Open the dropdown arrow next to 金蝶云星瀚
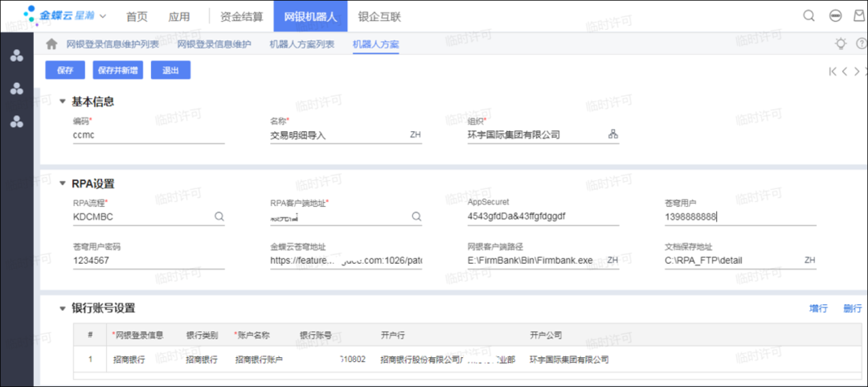Screen dimensions: 868x387 click(102, 16)
